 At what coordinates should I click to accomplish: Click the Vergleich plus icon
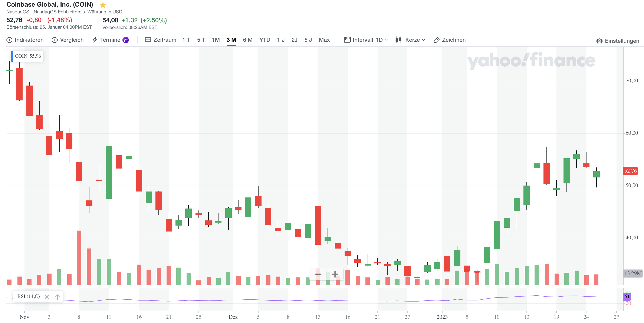pos(55,40)
